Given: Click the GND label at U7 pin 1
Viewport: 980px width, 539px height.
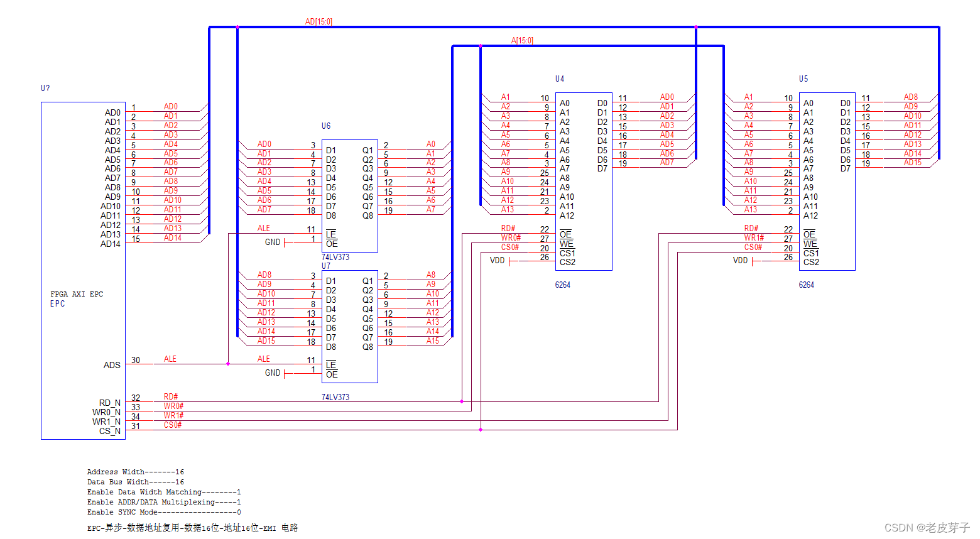Looking at the screenshot, I should (x=273, y=373).
